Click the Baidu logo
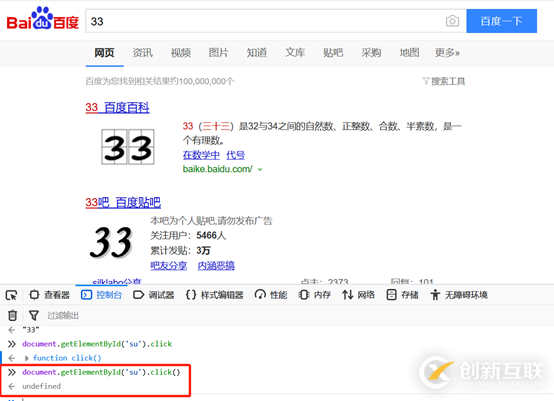The image size is (554, 401). 43,18
